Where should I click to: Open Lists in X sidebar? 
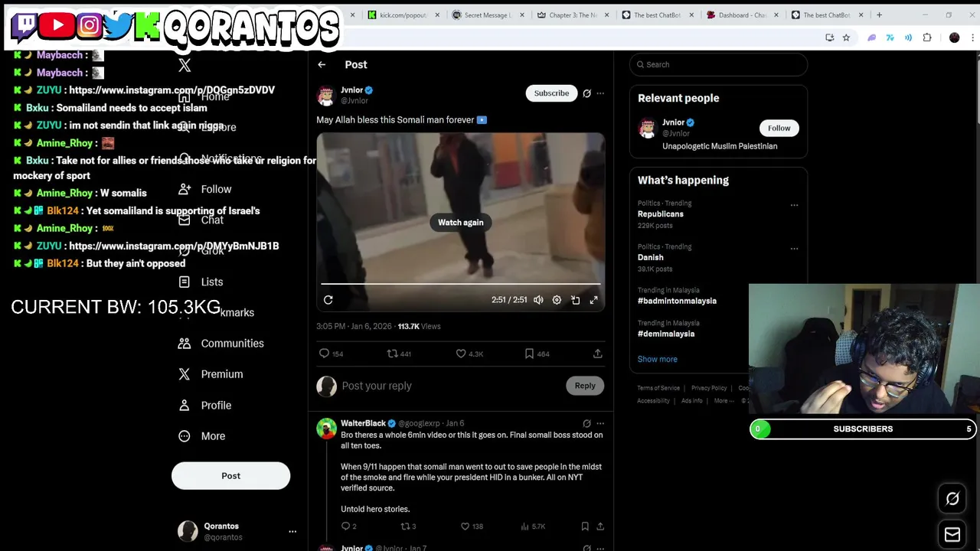(x=201, y=282)
